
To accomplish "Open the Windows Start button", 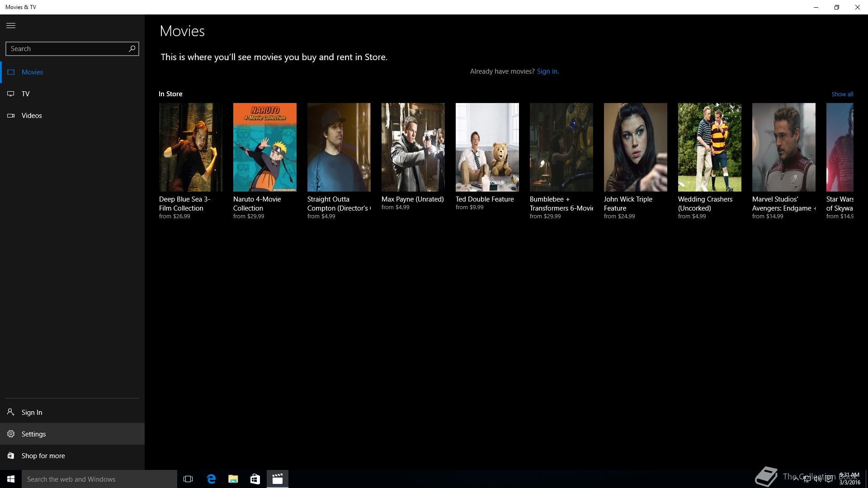I will (x=11, y=479).
